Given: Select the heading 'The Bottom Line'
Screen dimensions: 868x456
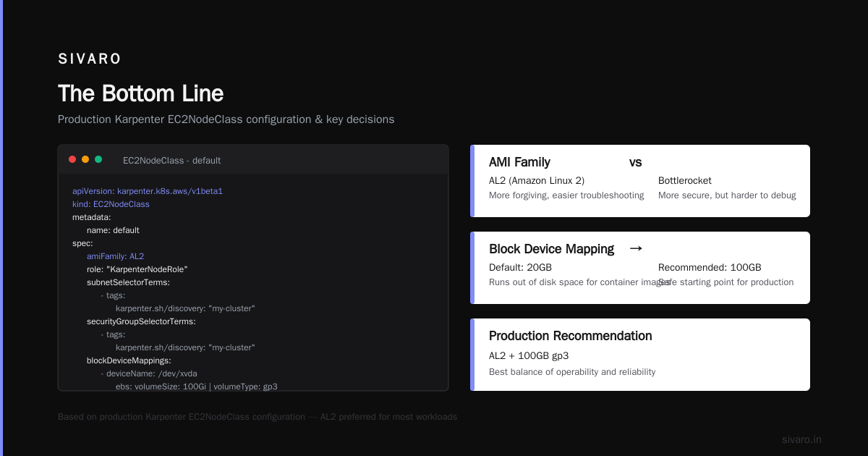Looking at the screenshot, I should click(x=141, y=93).
